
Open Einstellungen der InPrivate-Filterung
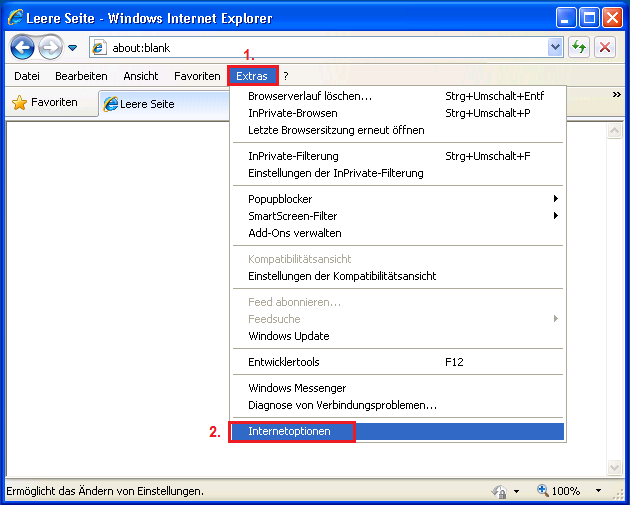(x=398, y=173)
